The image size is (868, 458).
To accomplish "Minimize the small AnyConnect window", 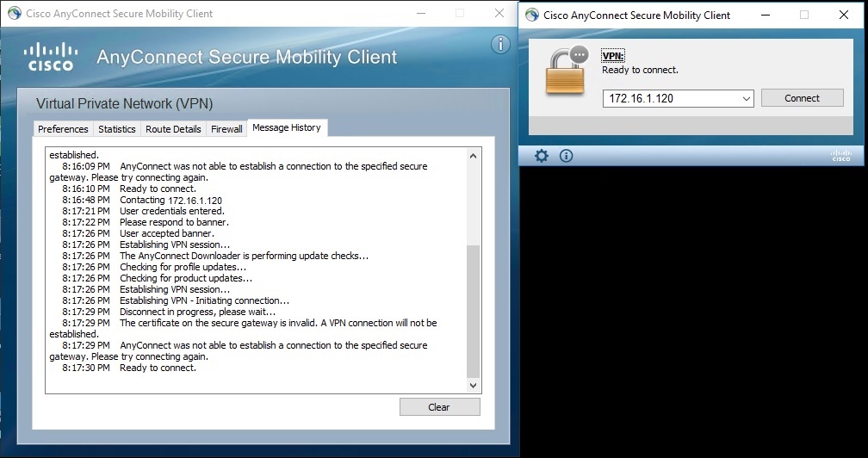I will click(x=766, y=15).
